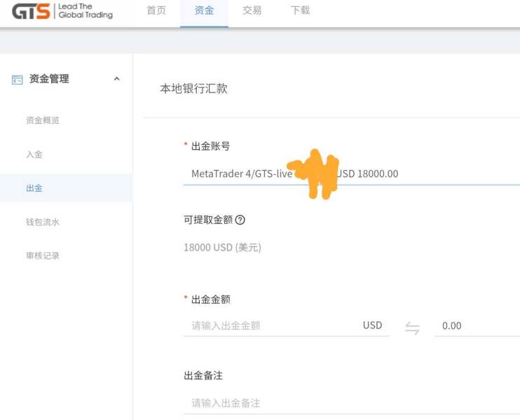Click the 资金管理 section title
Image resolution: width=520 pixels, height=420 pixels.
click(49, 79)
